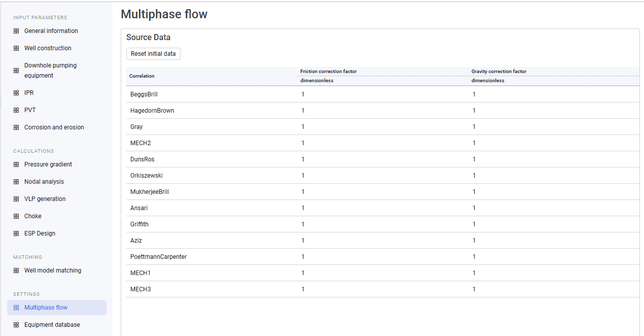Select the Gray correlation row
644x336 pixels.
pos(383,127)
